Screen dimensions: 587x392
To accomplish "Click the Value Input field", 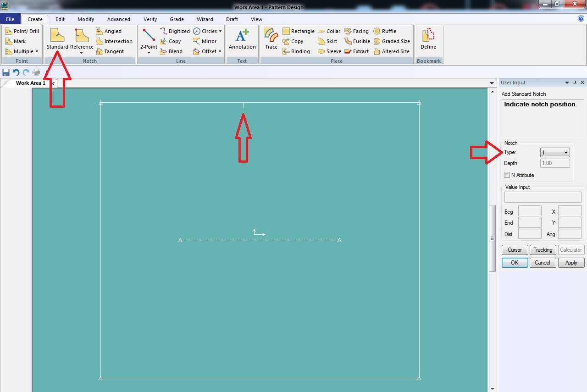I will pos(543,197).
